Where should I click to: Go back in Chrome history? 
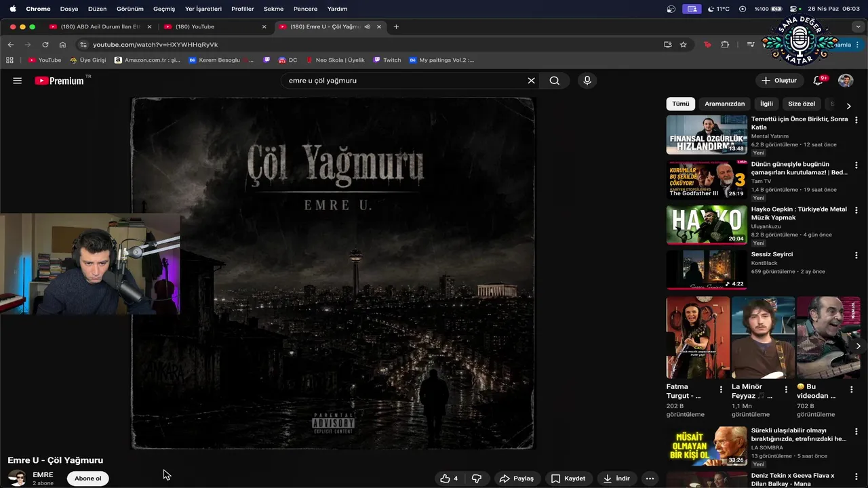(10, 45)
